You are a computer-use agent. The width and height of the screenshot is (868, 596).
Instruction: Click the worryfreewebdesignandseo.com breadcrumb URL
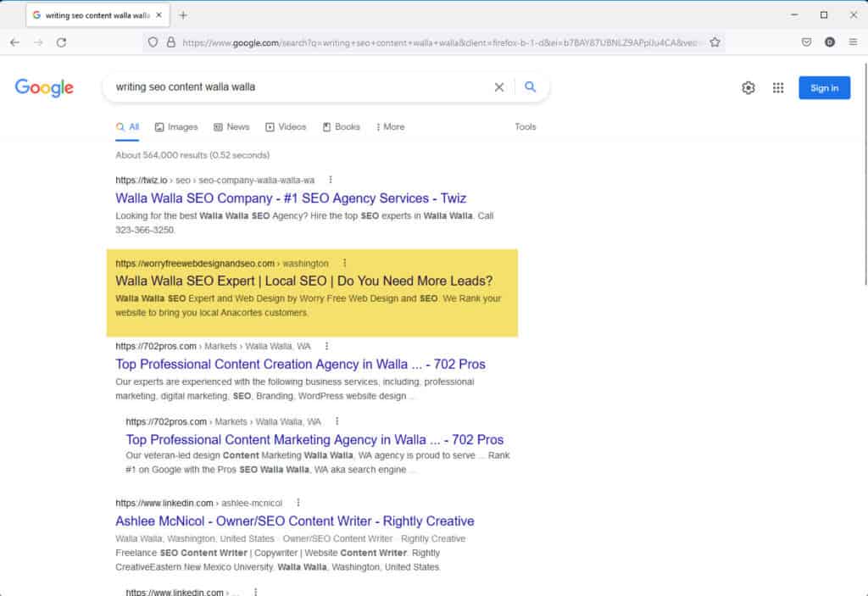[195, 263]
